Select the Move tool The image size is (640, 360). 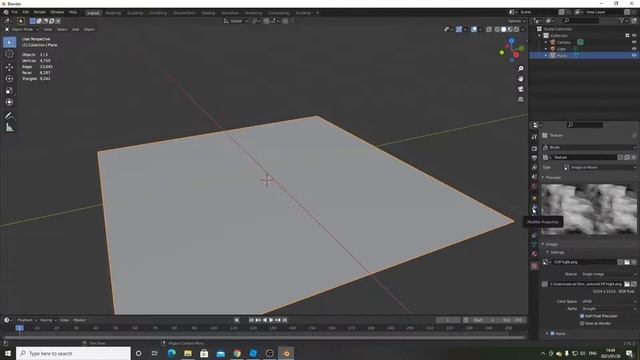pos(9,67)
